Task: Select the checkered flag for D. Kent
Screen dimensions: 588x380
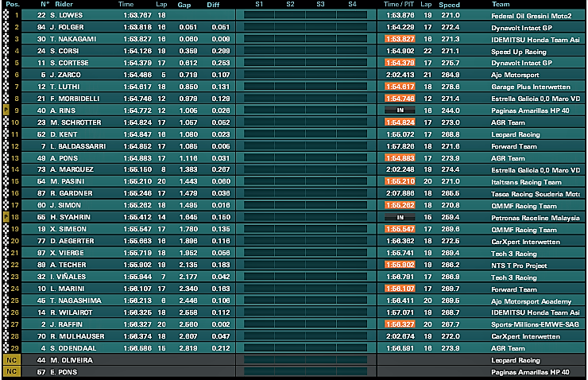Action: click(x=6, y=134)
